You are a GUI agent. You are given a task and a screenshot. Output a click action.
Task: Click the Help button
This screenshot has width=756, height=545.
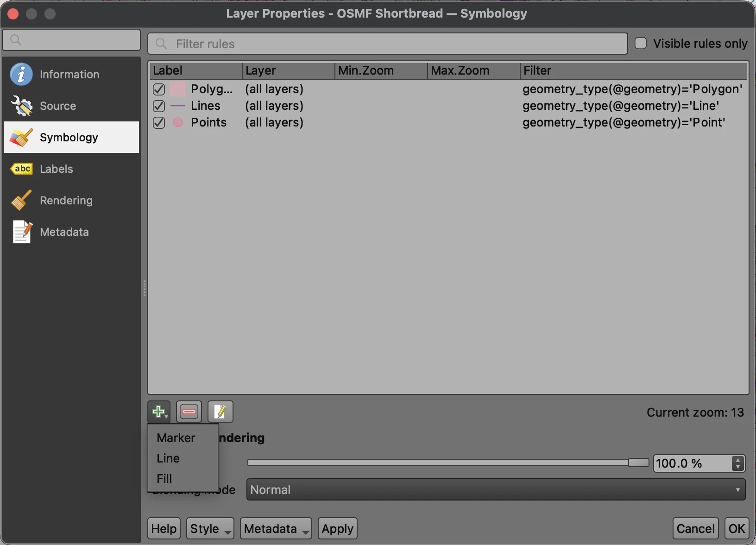(x=163, y=528)
